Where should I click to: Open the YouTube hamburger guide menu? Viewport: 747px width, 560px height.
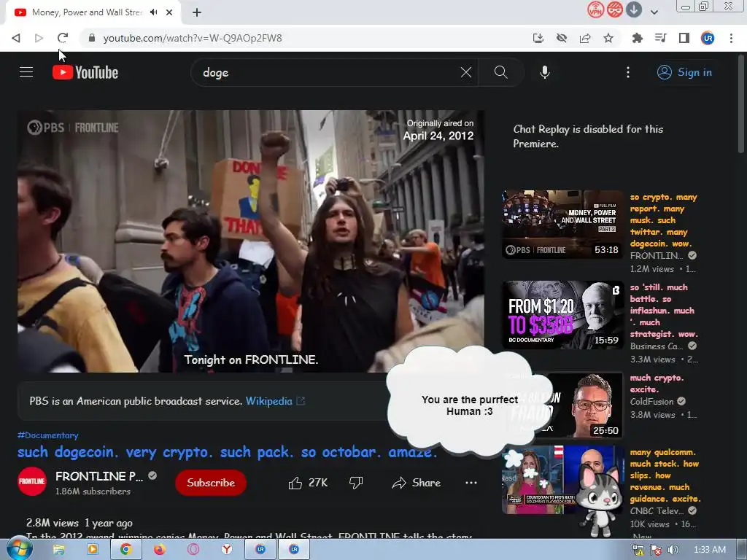26,72
